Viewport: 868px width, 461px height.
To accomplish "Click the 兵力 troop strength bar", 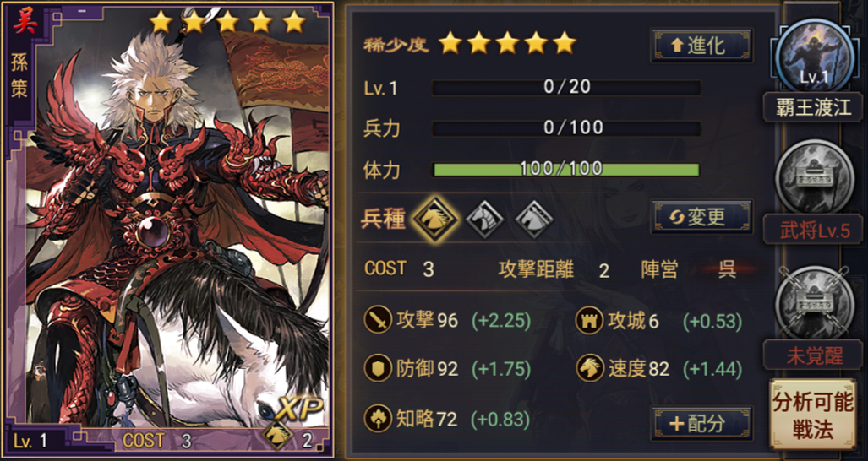I will (565, 128).
